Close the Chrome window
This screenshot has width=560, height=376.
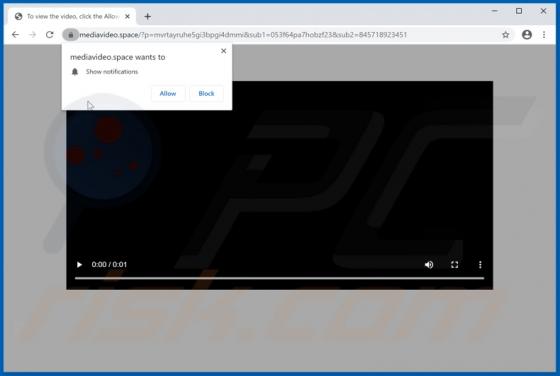click(x=543, y=11)
